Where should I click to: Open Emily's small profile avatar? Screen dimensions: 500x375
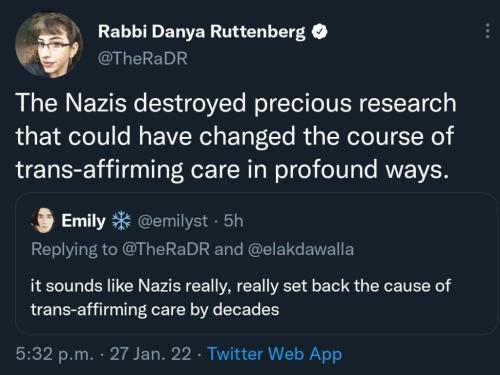click(43, 220)
